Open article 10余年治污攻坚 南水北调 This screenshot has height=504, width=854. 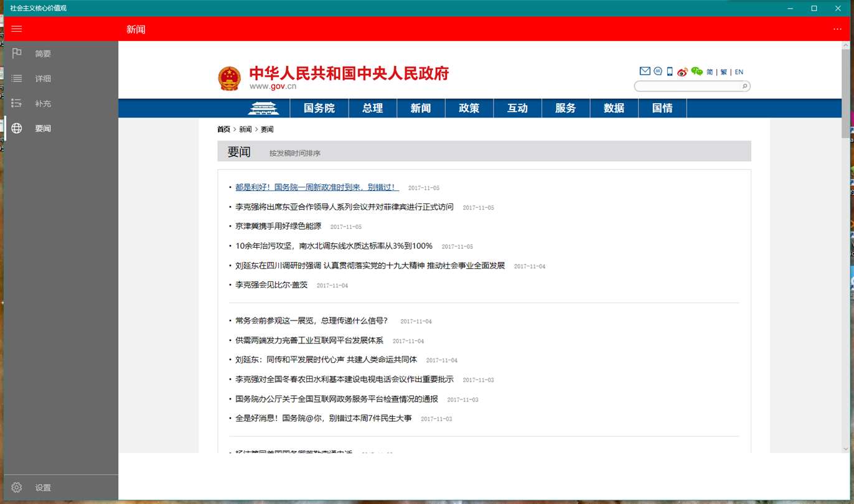pyautogui.click(x=334, y=246)
